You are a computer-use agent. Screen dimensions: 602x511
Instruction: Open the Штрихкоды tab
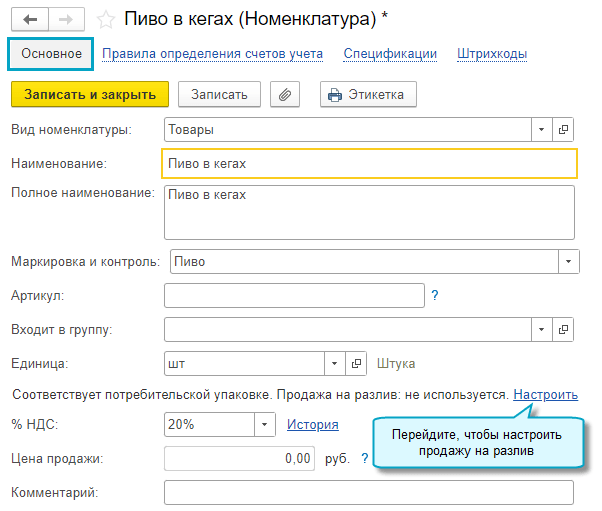[492, 54]
